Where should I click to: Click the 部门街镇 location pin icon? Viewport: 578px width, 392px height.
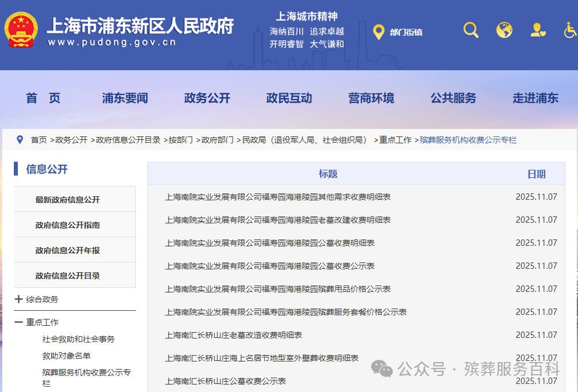pos(378,32)
